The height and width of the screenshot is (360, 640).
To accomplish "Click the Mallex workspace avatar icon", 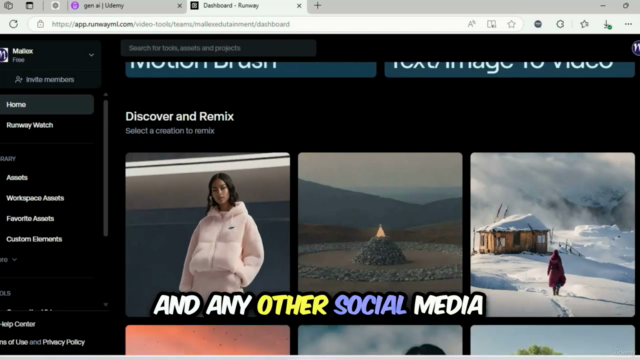I will pyautogui.click(x=4, y=55).
